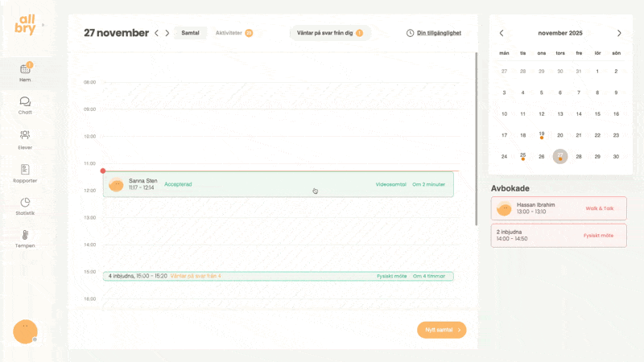Open Sanna Sten's accepted video call
Screen dimensions: 644x362
278,184
